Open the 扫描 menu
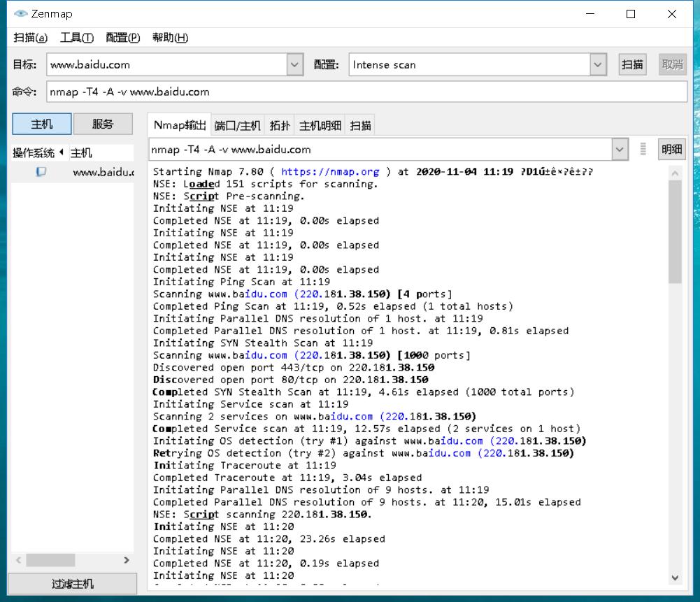The width and height of the screenshot is (700, 602). [x=30, y=38]
